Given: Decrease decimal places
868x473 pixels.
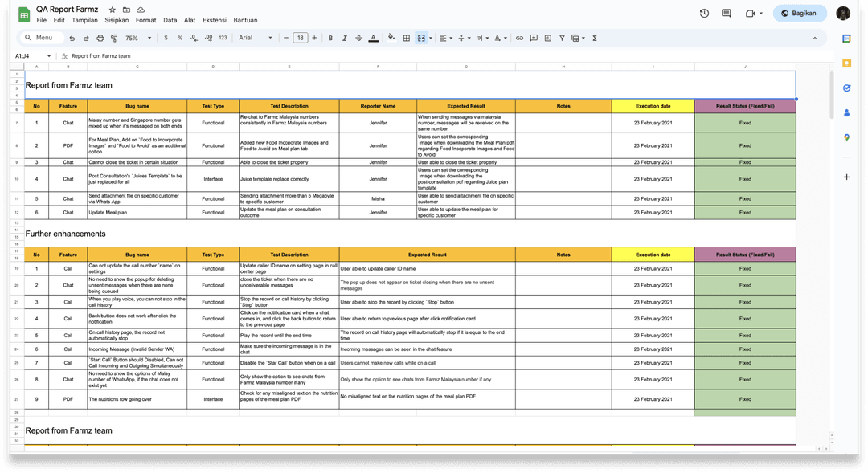Looking at the screenshot, I should tap(194, 39).
